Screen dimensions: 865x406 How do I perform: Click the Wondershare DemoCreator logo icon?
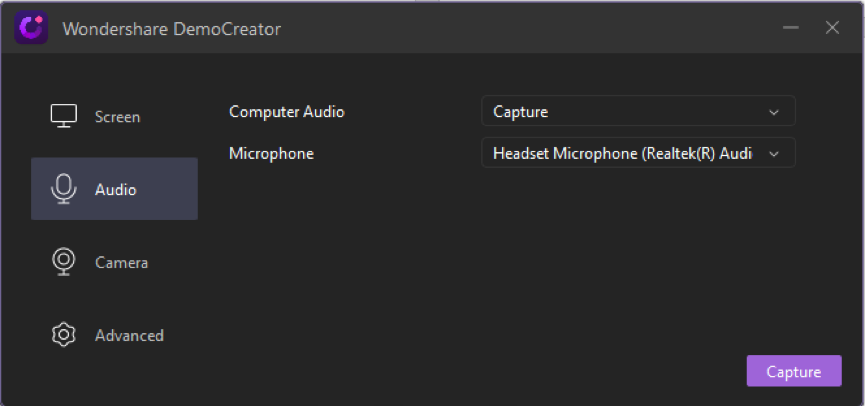tap(31, 27)
